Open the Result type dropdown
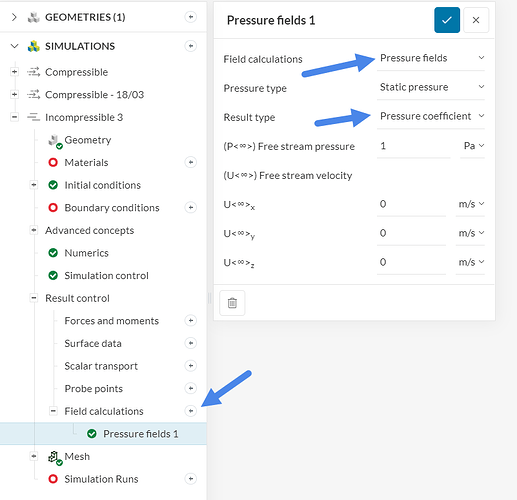 pyautogui.click(x=431, y=116)
